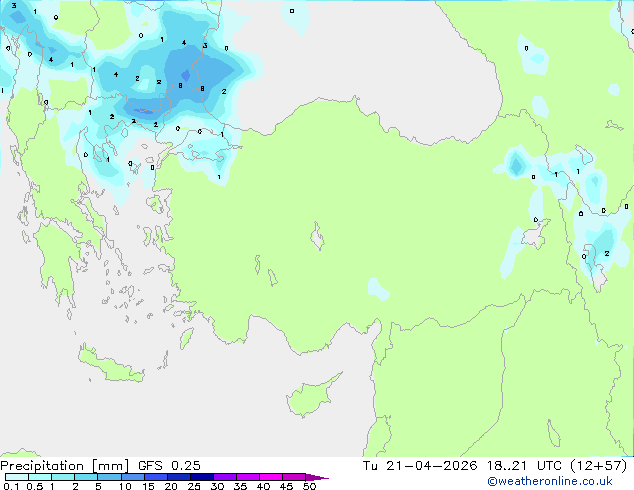Select the dark navy swatch between 25 and 30
Image resolution: width=634 pixels, height=490 pixels.
[x=202, y=477]
